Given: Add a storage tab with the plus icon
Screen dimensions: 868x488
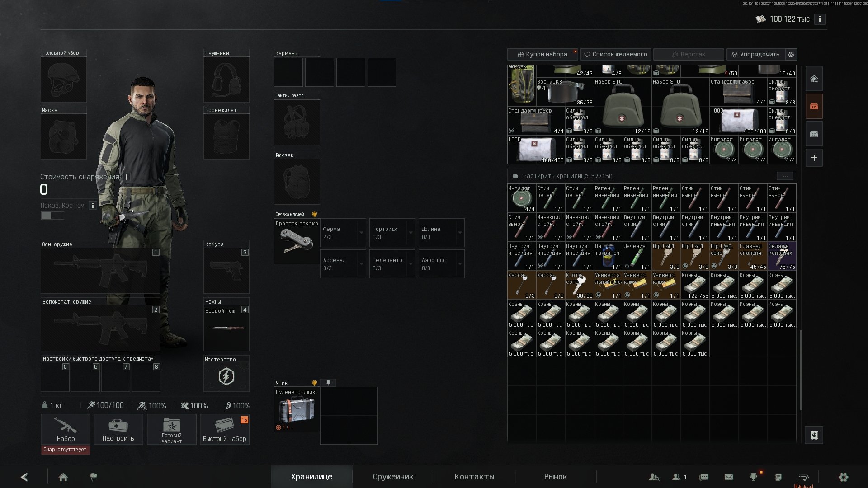Looking at the screenshot, I should click(814, 158).
